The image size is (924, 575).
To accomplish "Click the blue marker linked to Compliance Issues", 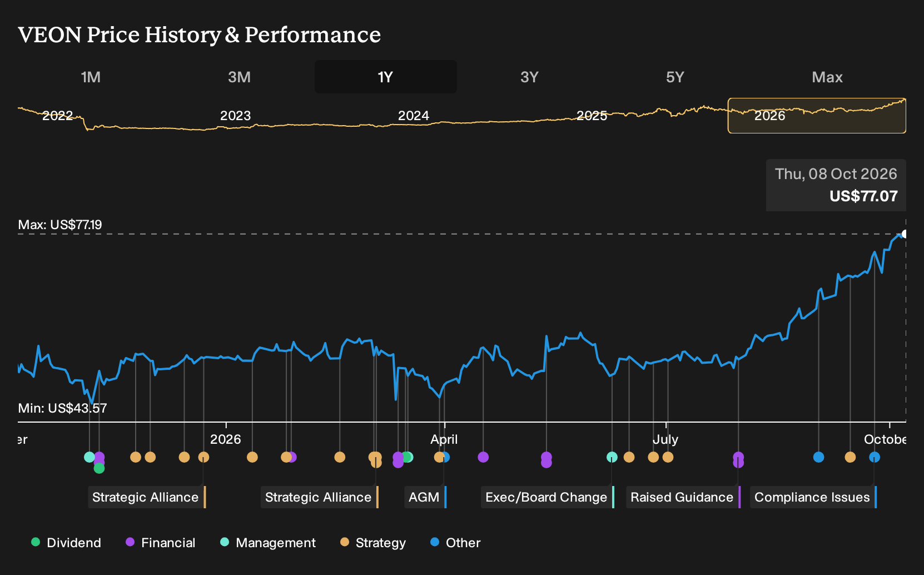I will click(875, 457).
